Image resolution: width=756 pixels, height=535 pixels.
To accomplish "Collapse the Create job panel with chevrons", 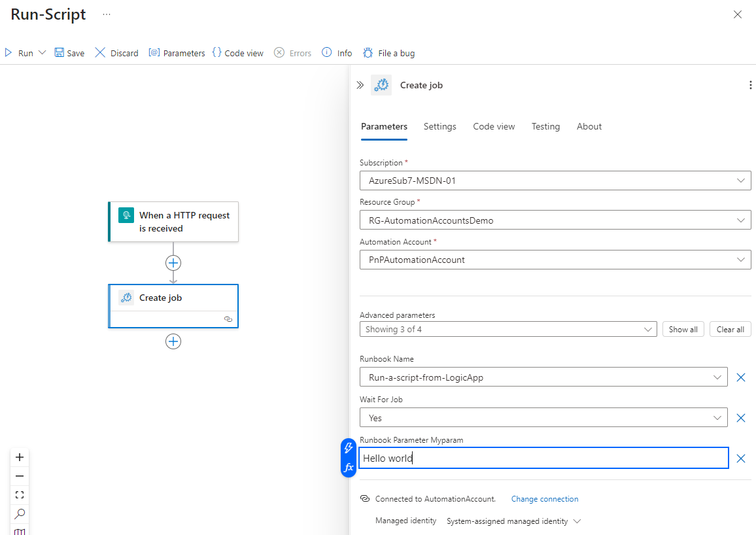I will 360,85.
